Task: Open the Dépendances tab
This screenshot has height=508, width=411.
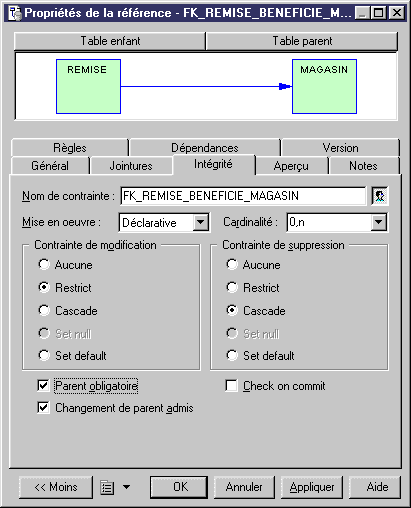Action: [205, 148]
